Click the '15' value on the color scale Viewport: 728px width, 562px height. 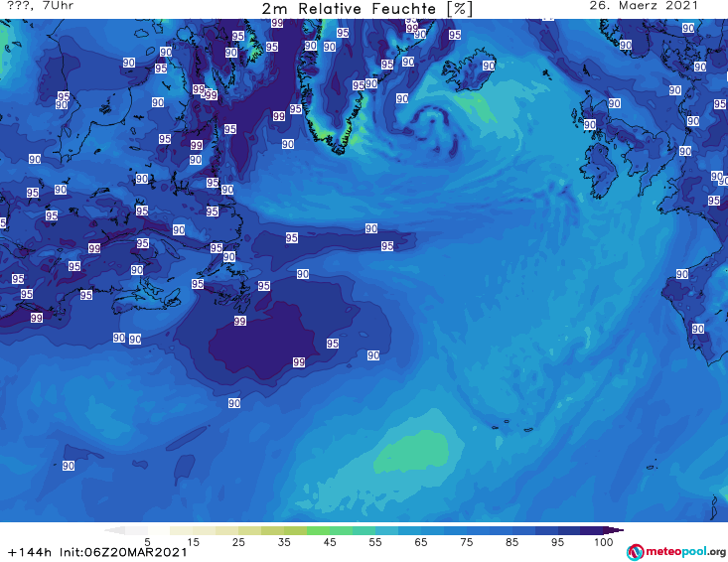tap(193, 542)
